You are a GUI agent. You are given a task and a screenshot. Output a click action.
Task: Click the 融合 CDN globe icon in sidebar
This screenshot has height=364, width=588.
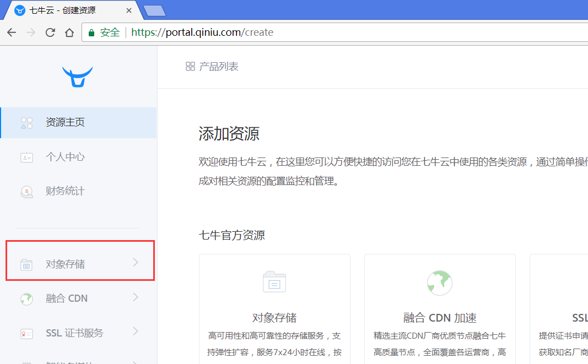point(26,298)
